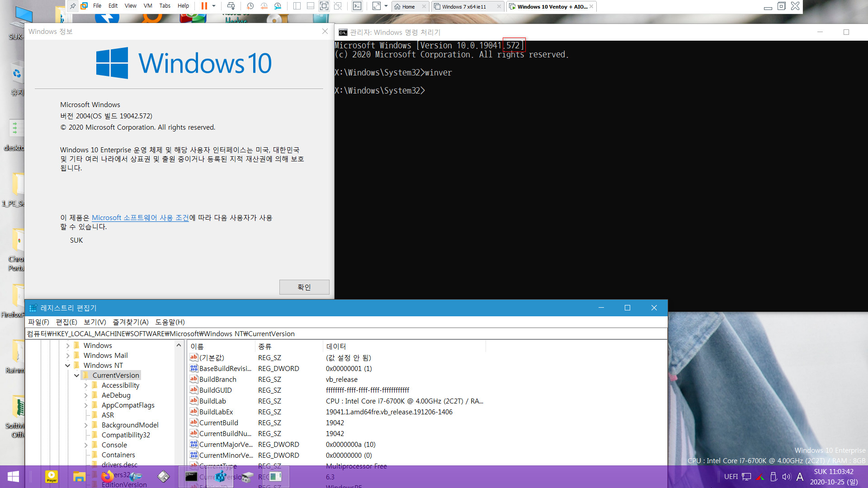Viewport: 868px width, 488px height.
Task: Click the revert to snapshot icon
Action: pos(264,6)
